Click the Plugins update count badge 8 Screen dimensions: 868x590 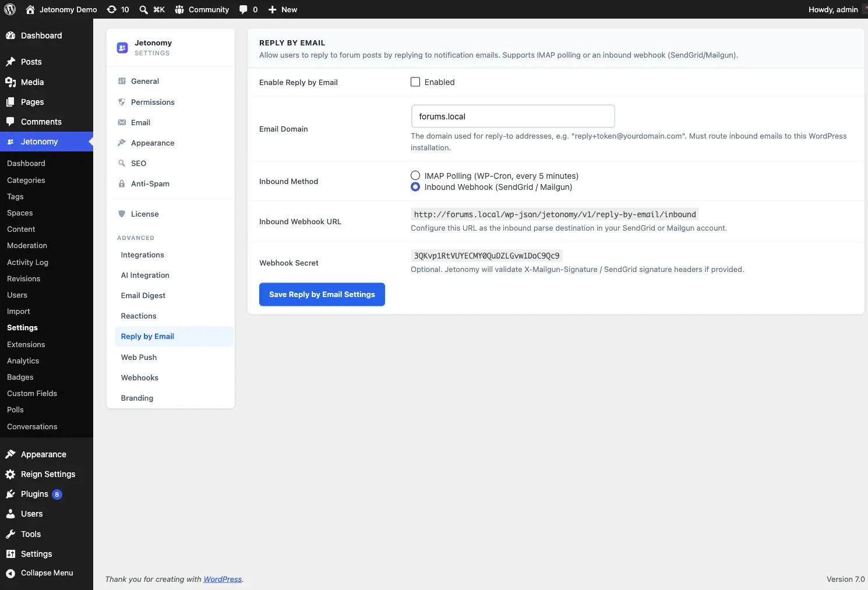click(x=57, y=494)
